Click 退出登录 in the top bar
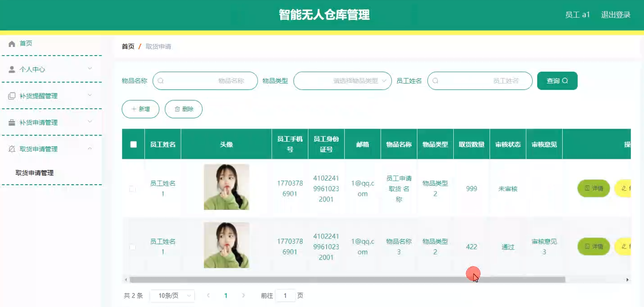 click(x=615, y=14)
